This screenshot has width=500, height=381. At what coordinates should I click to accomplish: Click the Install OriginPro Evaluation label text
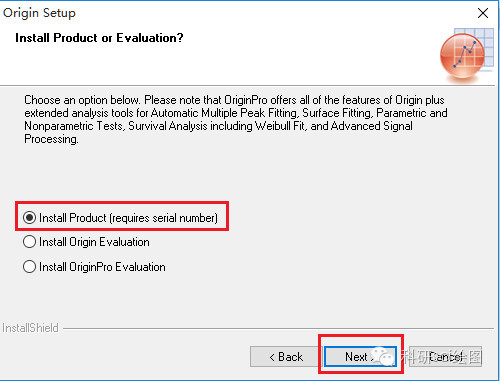(x=102, y=267)
